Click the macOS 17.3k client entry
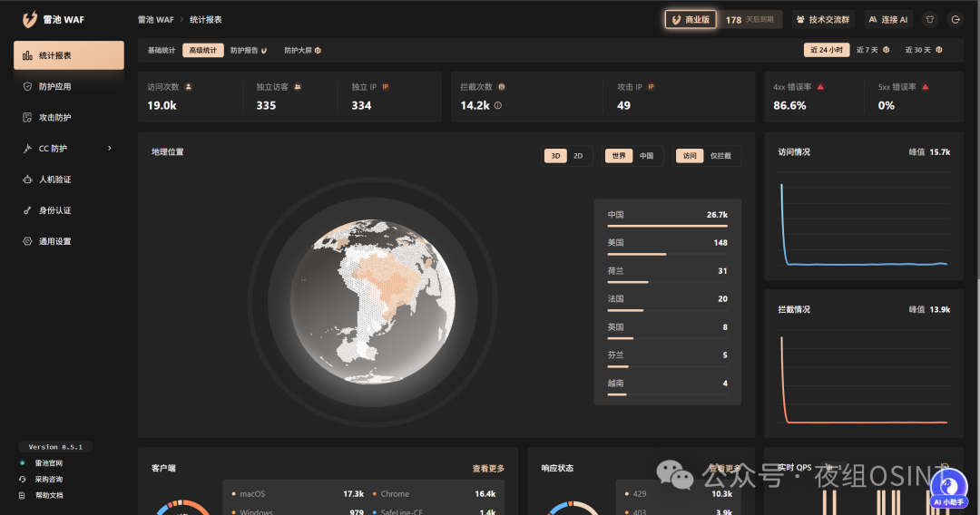The width and height of the screenshot is (980, 515). pos(298,494)
